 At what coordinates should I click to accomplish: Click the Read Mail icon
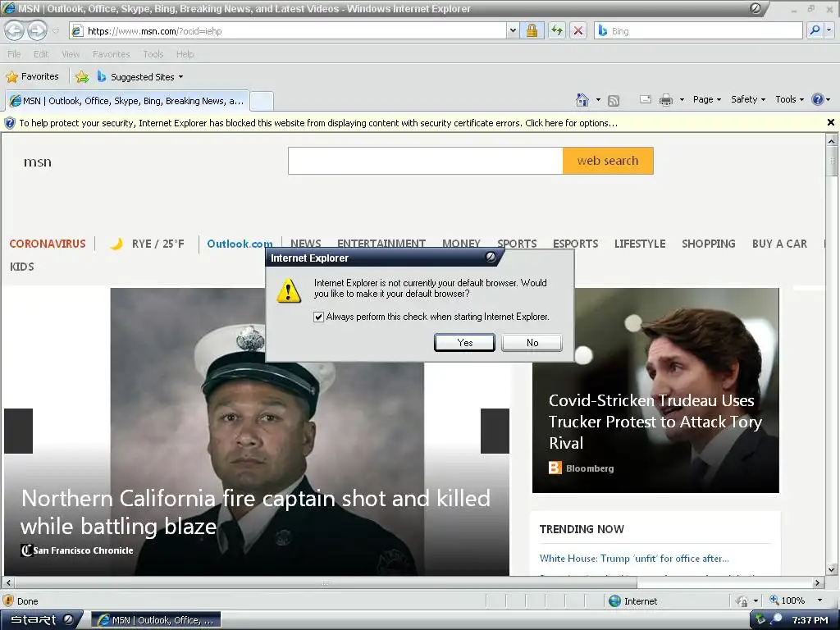(x=646, y=99)
